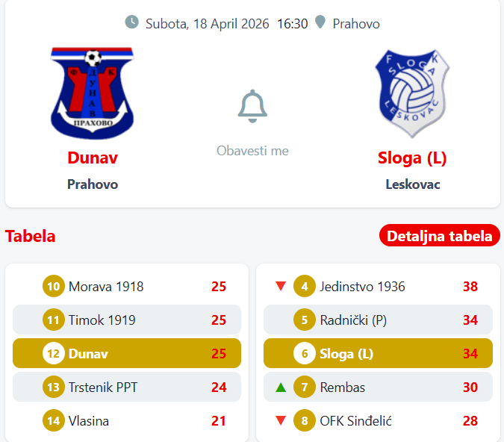Click position badge 12 next to Dunav
The image size is (504, 442).
(x=54, y=353)
